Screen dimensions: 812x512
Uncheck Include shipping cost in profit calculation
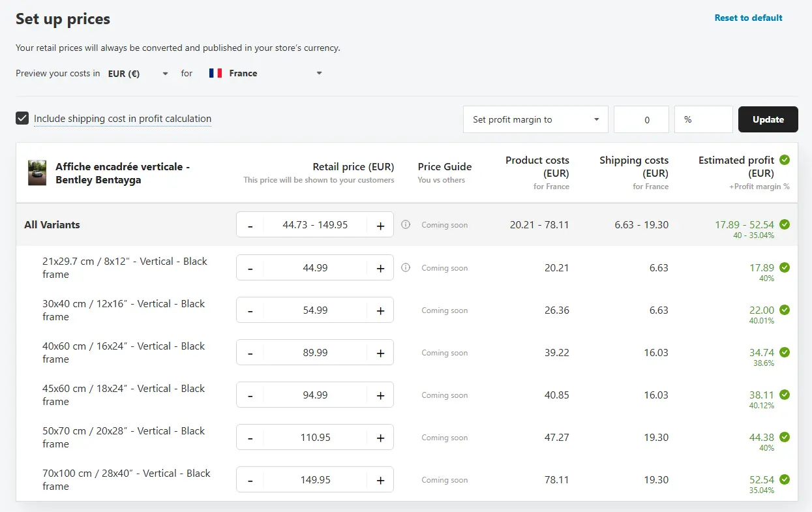[x=23, y=119]
